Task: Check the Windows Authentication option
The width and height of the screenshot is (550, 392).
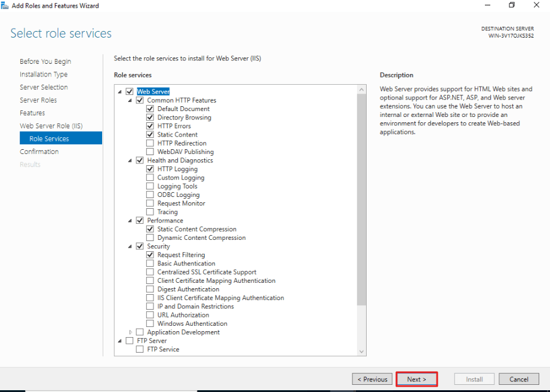Action: pos(150,324)
